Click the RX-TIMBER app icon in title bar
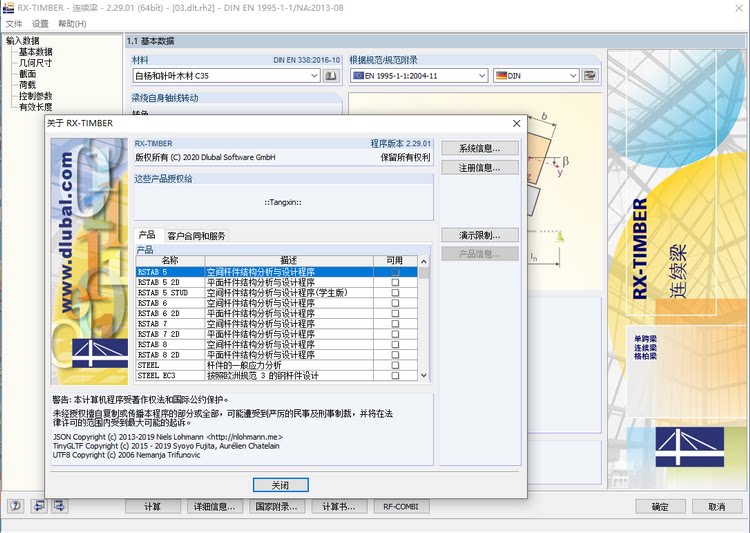Viewport: 750px width, 533px height. 8,8
